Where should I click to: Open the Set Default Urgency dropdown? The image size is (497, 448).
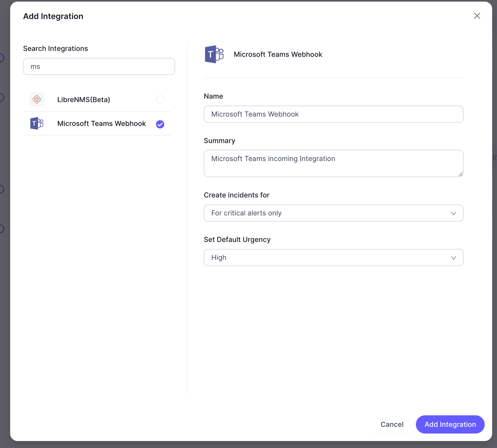click(x=333, y=257)
